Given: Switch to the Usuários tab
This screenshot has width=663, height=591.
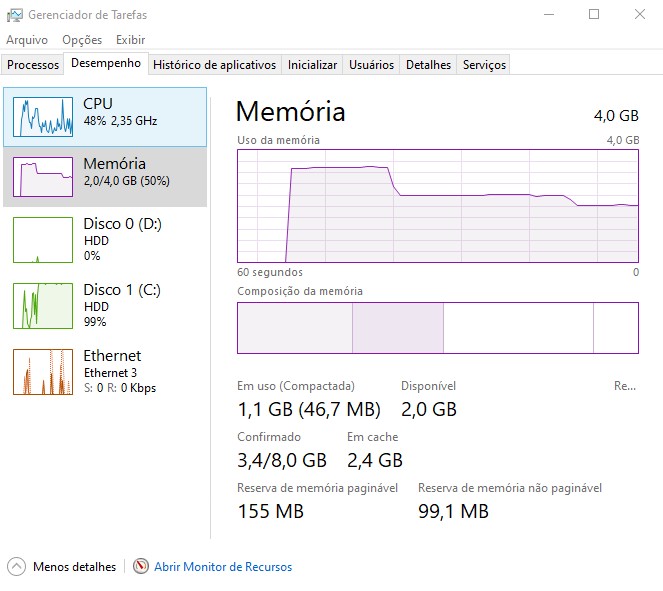Looking at the screenshot, I should [371, 65].
